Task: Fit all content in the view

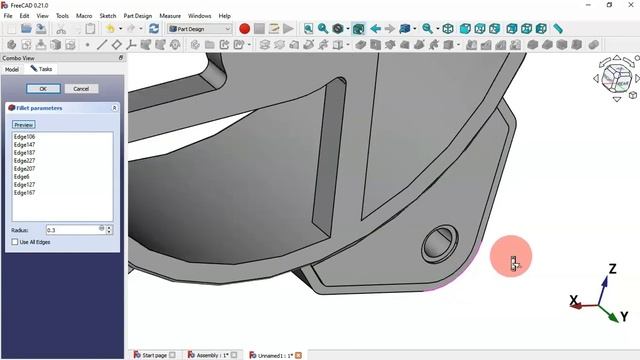Action: (309, 29)
